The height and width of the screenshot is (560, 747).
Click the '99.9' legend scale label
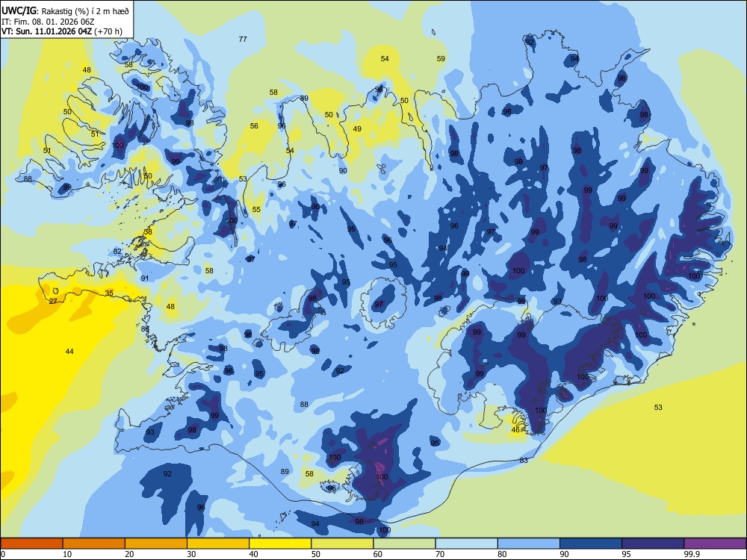pyautogui.click(x=692, y=554)
